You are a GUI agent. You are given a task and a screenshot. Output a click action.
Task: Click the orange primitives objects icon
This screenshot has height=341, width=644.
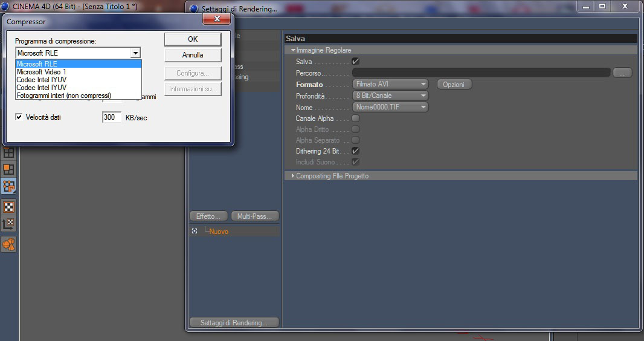coord(8,244)
